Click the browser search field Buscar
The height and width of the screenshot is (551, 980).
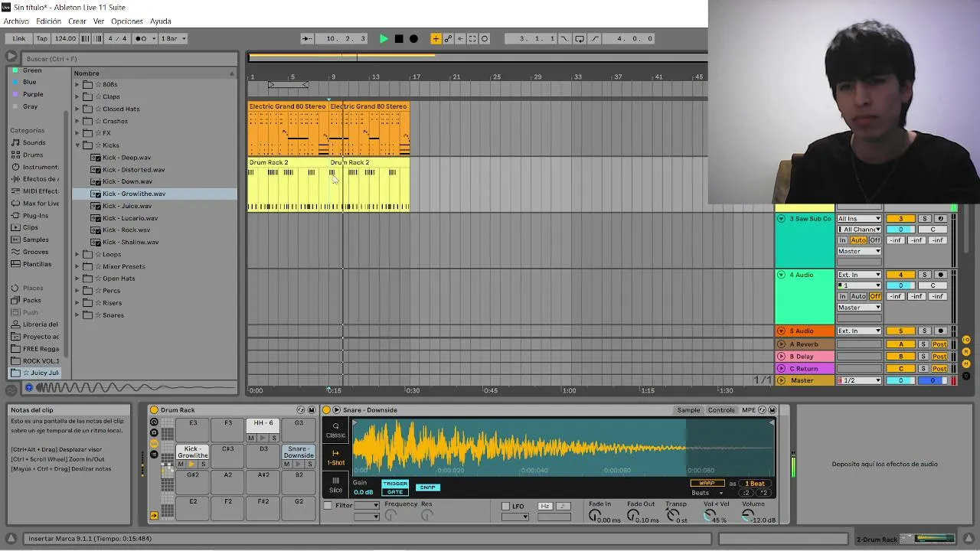coord(129,59)
